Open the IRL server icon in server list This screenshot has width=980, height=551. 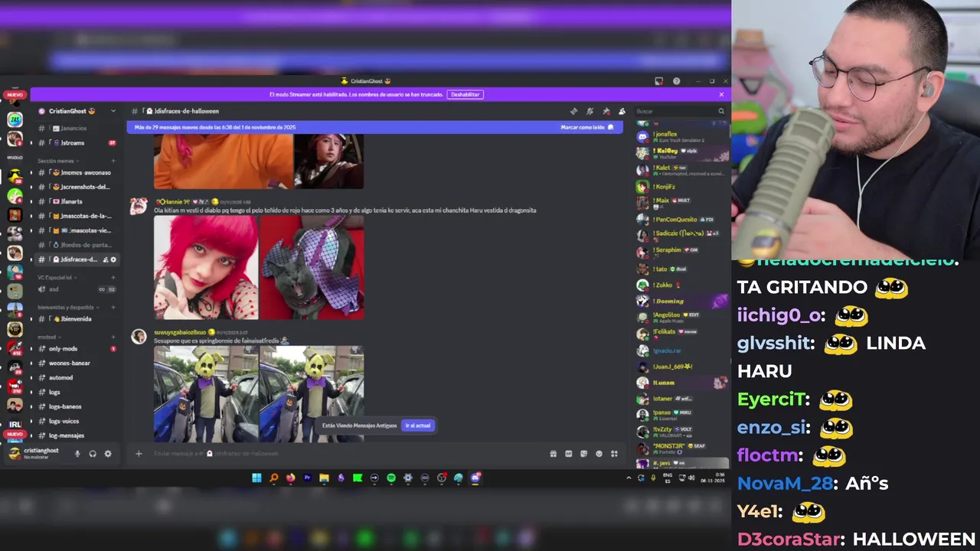click(x=15, y=423)
